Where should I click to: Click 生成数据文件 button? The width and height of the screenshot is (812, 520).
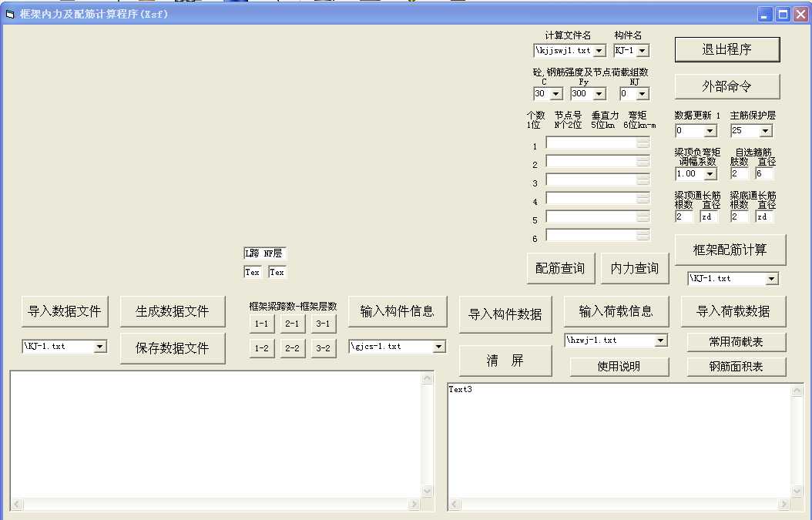(x=173, y=311)
